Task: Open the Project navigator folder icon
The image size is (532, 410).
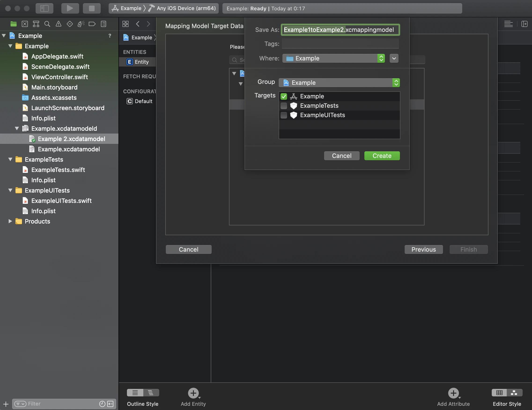Action: 13,24
